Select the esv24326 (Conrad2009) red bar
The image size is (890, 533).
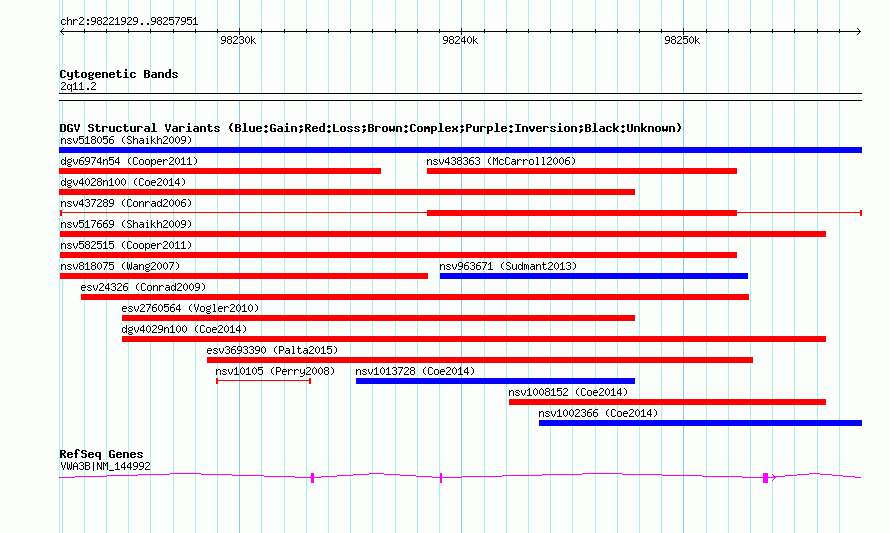(415, 297)
